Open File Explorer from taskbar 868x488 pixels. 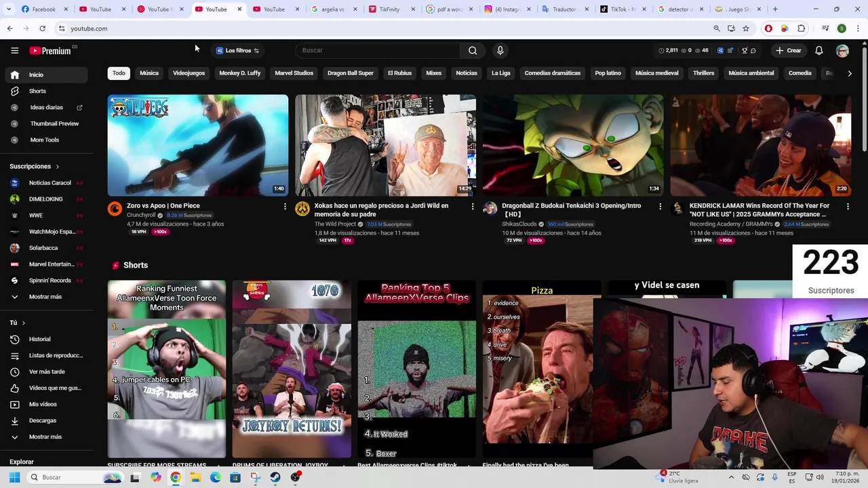click(x=195, y=477)
